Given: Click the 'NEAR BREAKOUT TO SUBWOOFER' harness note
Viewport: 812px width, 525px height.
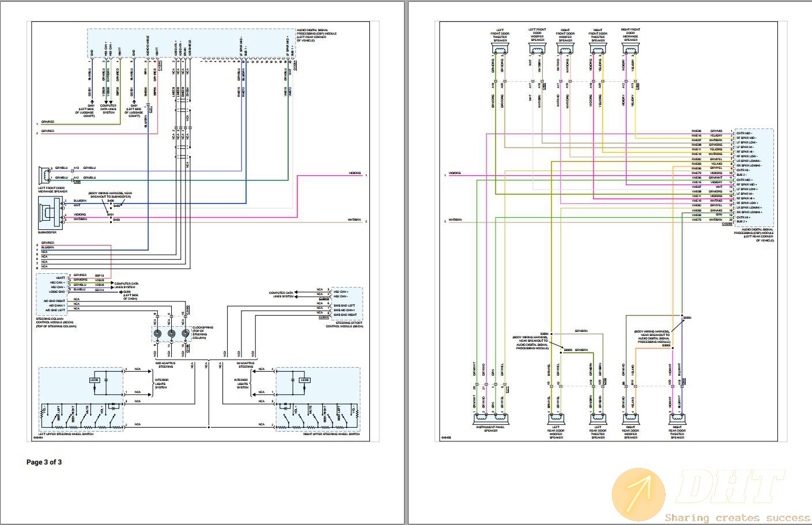Looking at the screenshot, I should point(111,195).
